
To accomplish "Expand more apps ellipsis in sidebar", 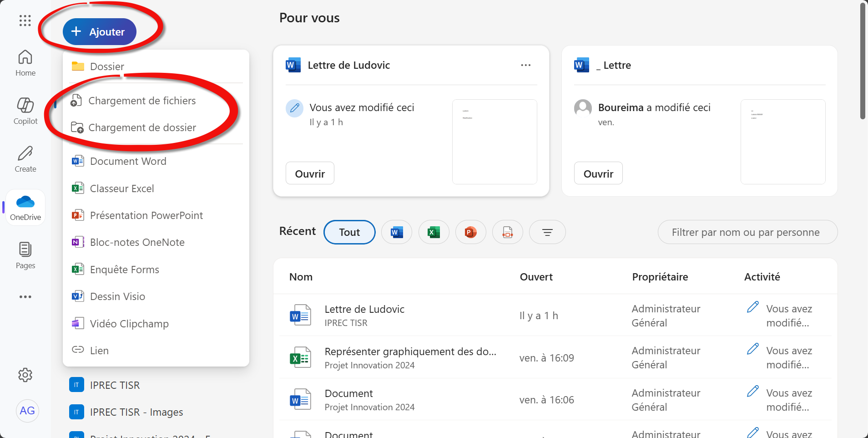I will (x=25, y=297).
